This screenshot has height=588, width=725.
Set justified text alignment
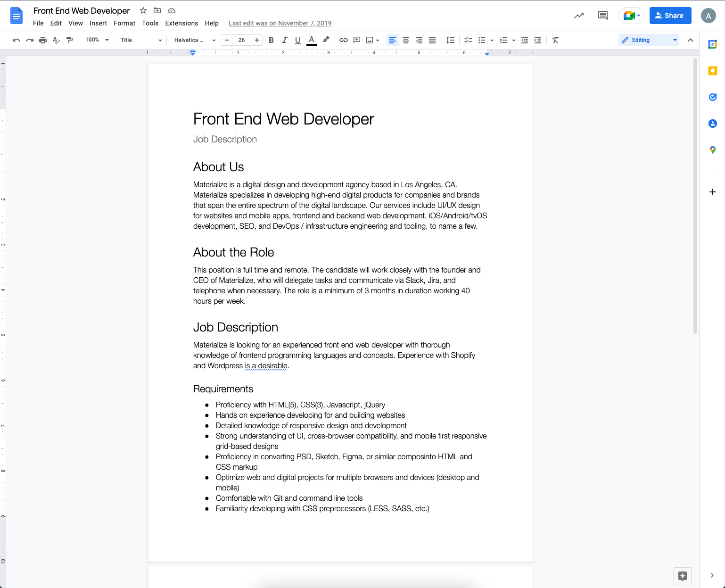coord(432,40)
